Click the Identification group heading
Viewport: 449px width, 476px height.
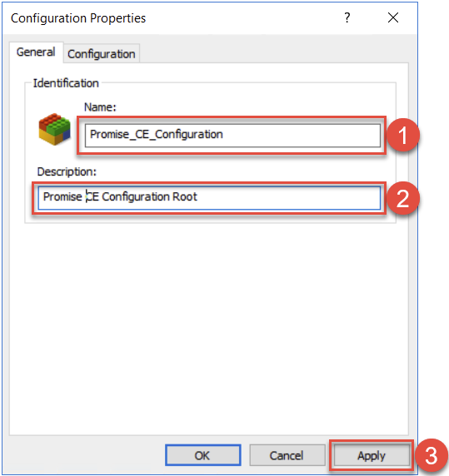tap(66, 83)
